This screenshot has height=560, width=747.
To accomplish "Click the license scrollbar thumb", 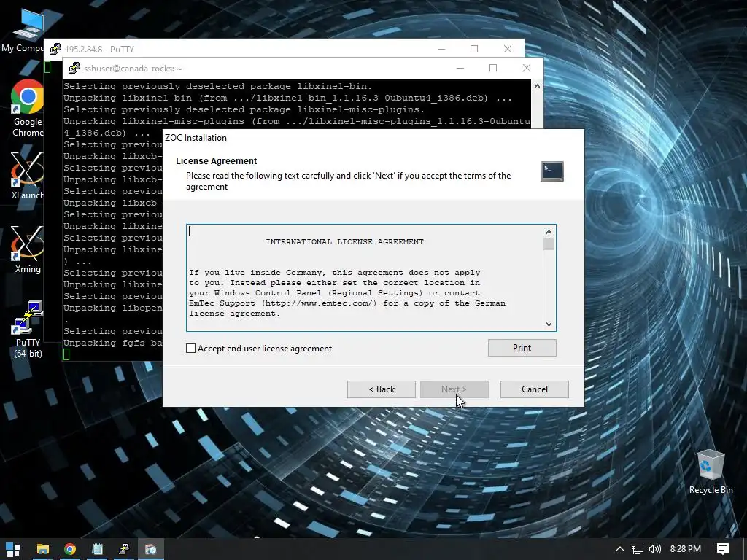I will pyautogui.click(x=549, y=244).
